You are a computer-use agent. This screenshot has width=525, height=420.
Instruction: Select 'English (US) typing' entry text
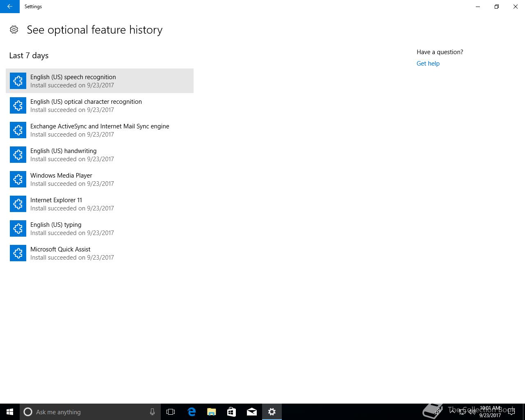[x=56, y=225]
